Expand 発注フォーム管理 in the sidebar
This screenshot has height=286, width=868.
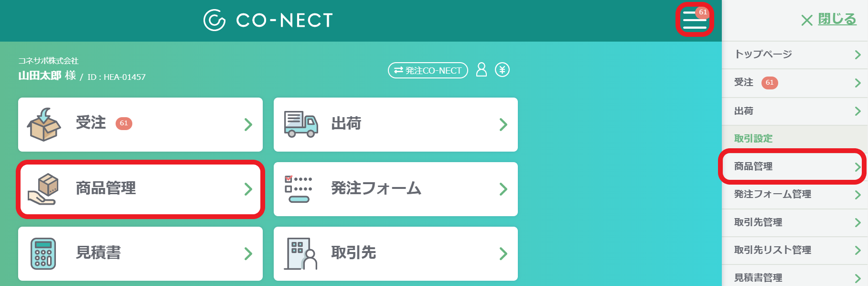(793, 195)
